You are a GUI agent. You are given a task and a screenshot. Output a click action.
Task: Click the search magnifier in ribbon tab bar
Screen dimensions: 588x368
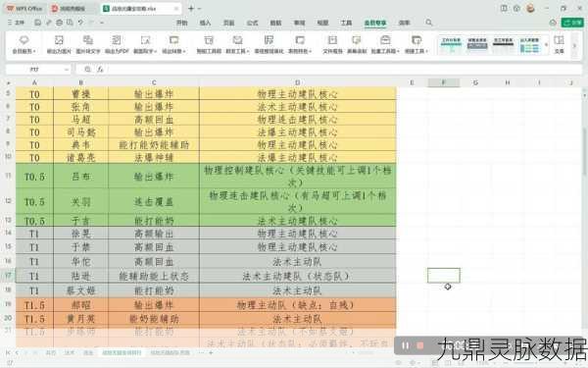[x=429, y=23]
